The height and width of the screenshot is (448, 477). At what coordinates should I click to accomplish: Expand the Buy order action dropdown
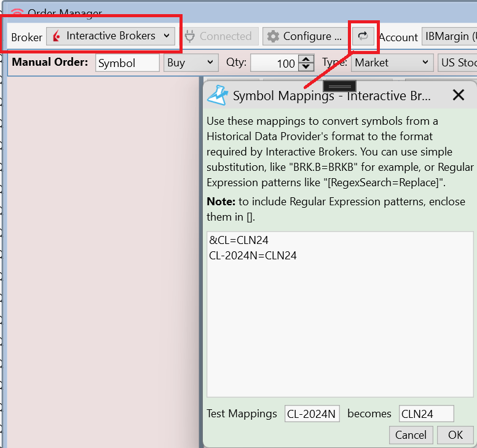191,63
